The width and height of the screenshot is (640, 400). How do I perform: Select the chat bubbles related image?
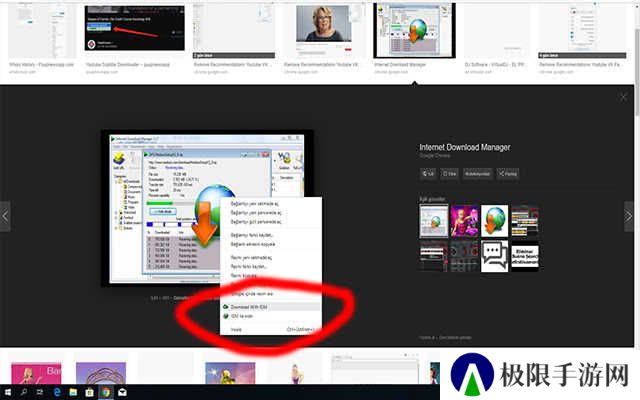(x=495, y=256)
